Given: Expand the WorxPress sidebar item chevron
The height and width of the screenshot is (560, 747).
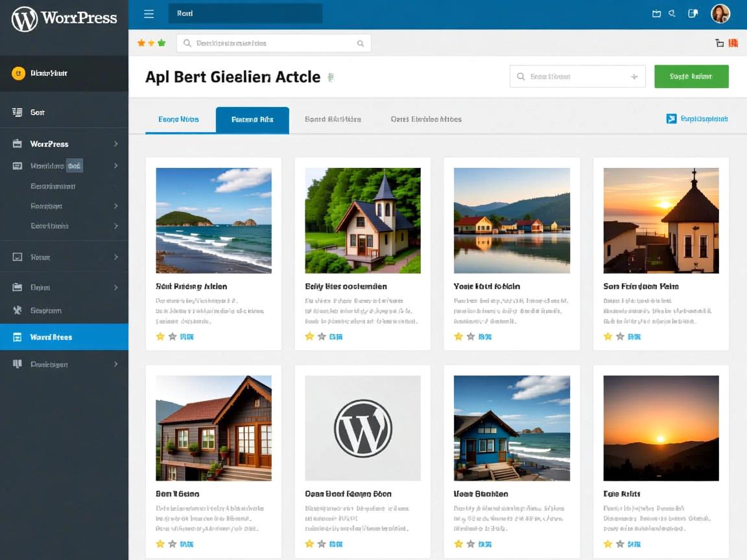Looking at the screenshot, I should [x=116, y=144].
